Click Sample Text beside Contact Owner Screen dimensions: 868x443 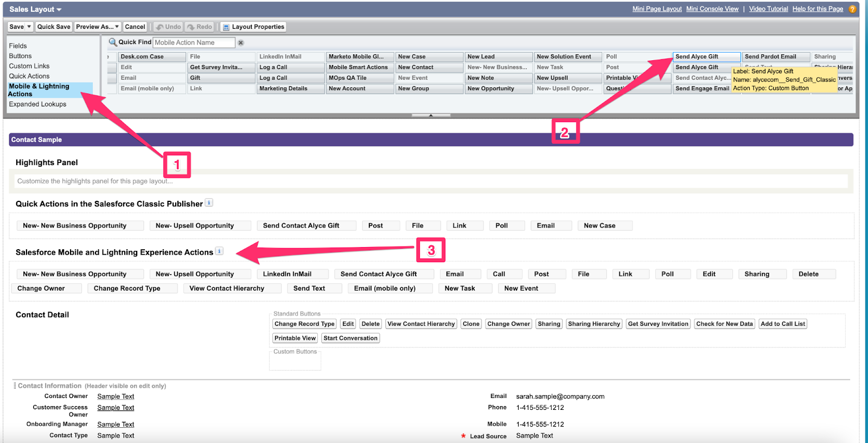(x=116, y=397)
